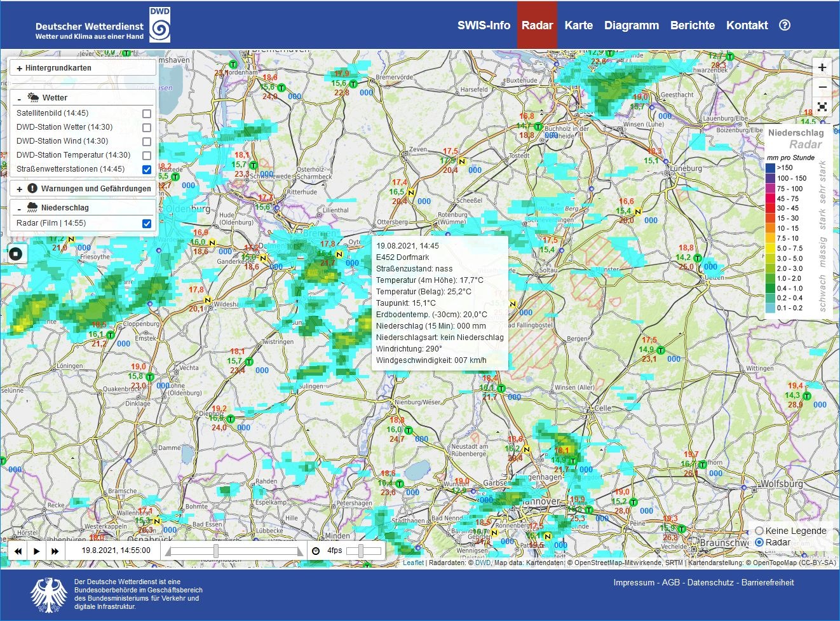
Task: Step forward in the radar animation
Action: pos(55,551)
